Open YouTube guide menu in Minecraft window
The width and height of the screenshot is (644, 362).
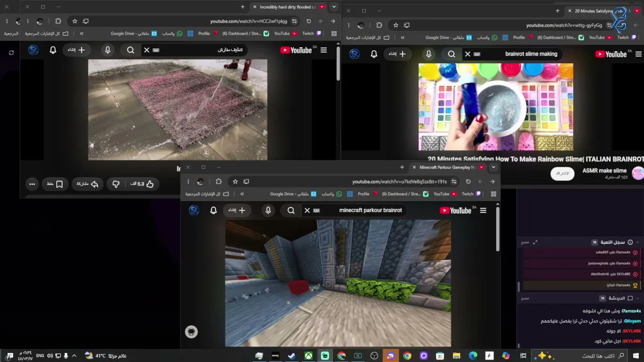click(483, 211)
